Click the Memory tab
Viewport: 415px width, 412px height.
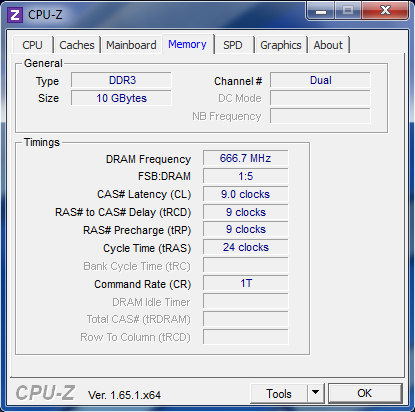[187, 44]
